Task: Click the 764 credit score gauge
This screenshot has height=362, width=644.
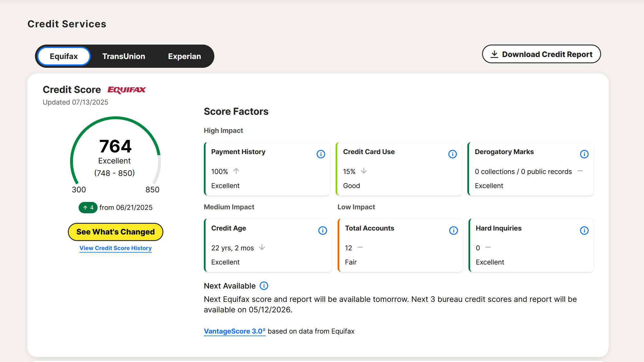Action: pyautogui.click(x=115, y=151)
